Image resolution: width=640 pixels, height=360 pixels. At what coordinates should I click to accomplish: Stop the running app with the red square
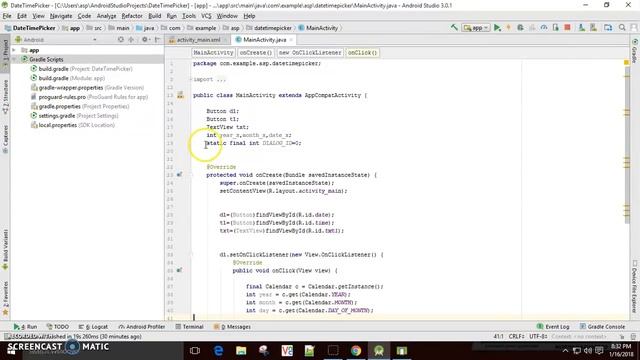567,27
